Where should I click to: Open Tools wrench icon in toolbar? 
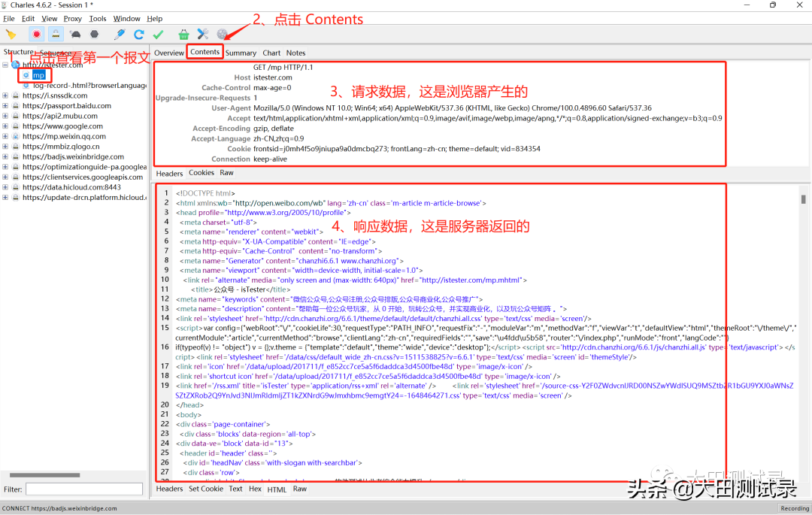pyautogui.click(x=202, y=34)
